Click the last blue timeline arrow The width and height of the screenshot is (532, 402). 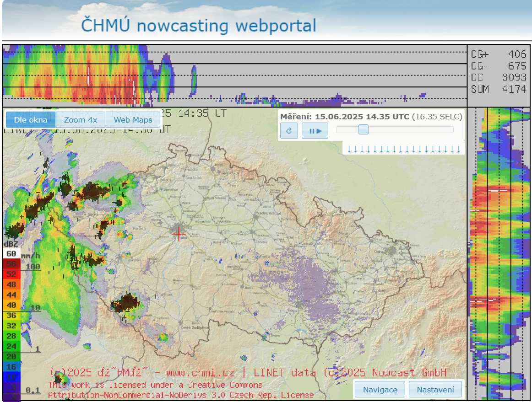click(458, 149)
